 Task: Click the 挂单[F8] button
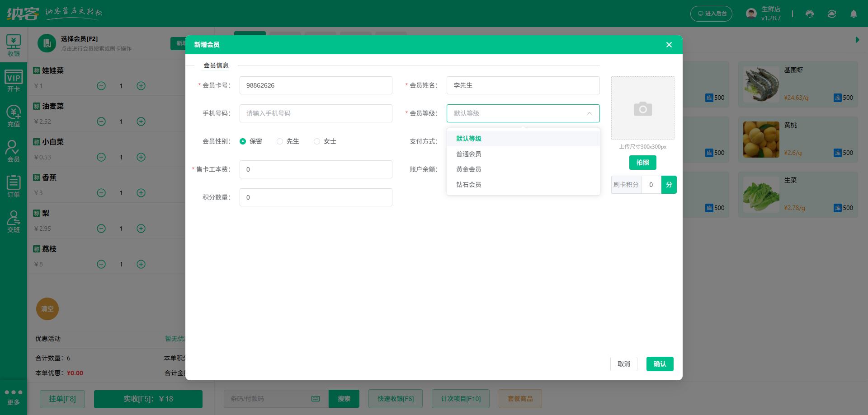(x=62, y=399)
